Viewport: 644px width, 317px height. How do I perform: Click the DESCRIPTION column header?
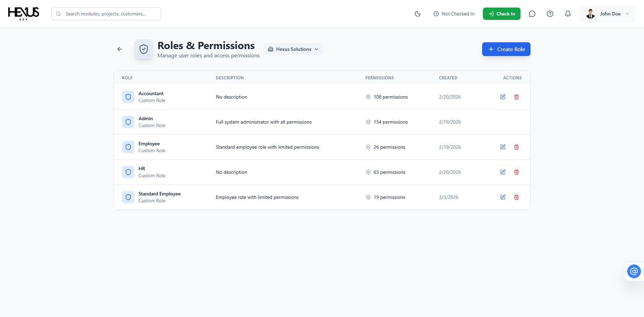tap(230, 78)
